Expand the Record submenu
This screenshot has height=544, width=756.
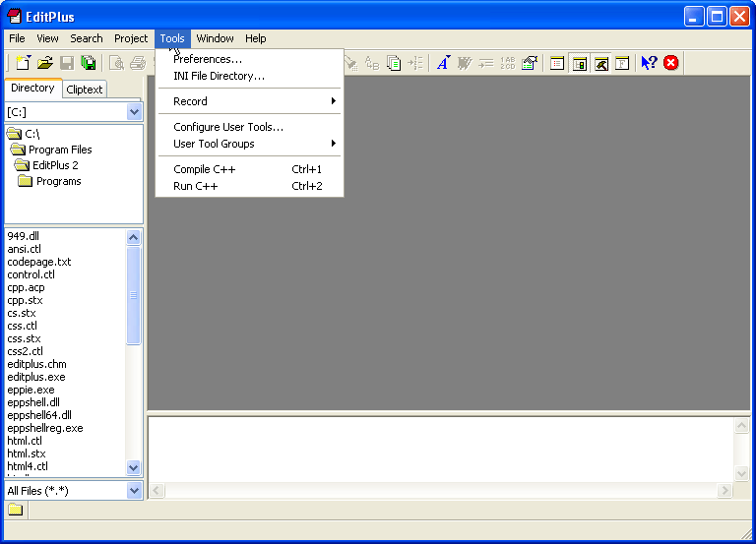(249, 101)
